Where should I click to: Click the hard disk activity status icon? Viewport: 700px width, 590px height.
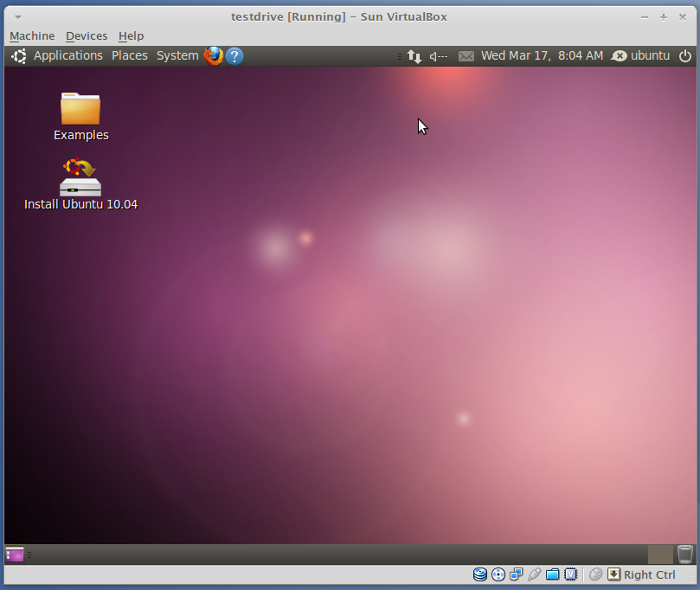click(x=480, y=574)
